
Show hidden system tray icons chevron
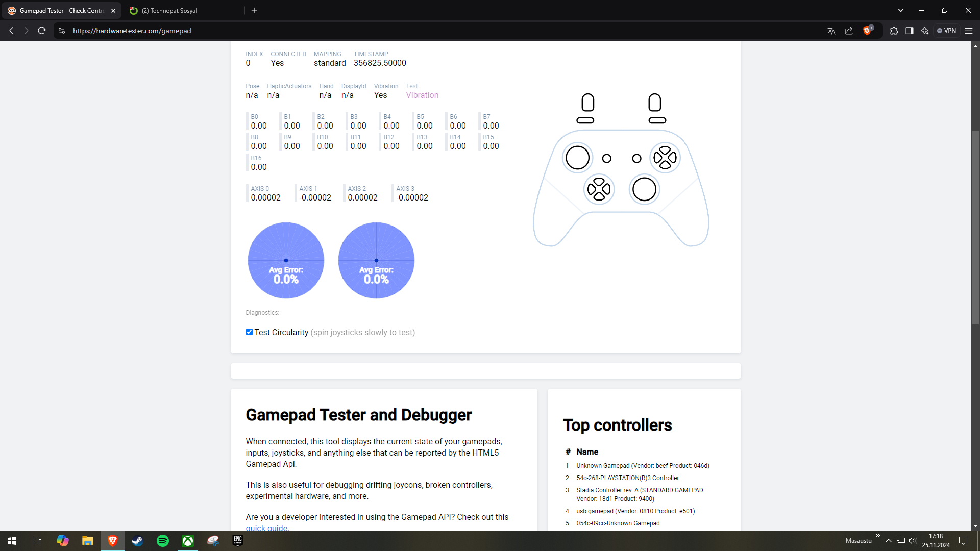pyautogui.click(x=889, y=541)
